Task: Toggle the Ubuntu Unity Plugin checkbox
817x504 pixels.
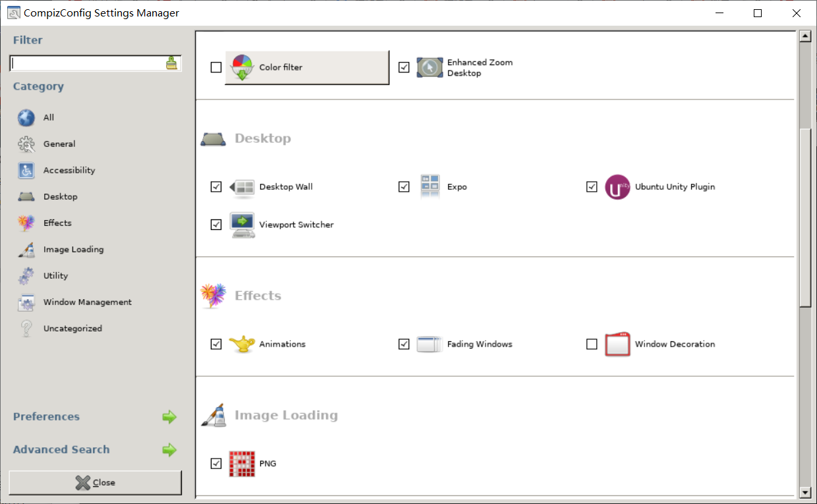Action: click(592, 187)
